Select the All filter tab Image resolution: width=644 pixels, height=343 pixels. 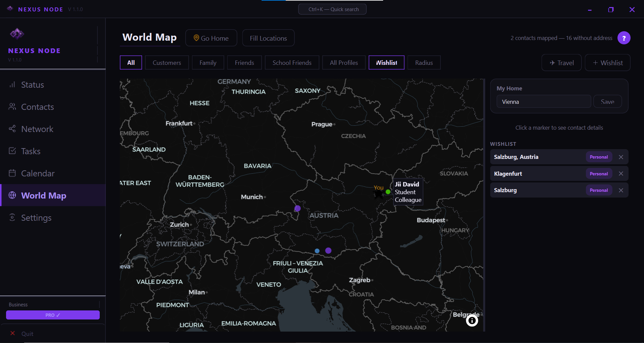click(131, 62)
